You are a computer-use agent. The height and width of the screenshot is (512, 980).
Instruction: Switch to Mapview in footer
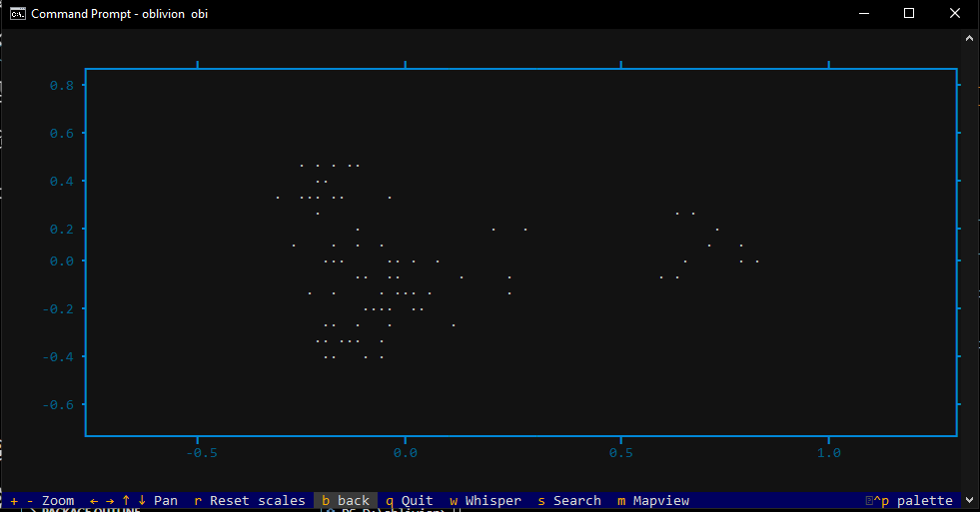click(653, 501)
